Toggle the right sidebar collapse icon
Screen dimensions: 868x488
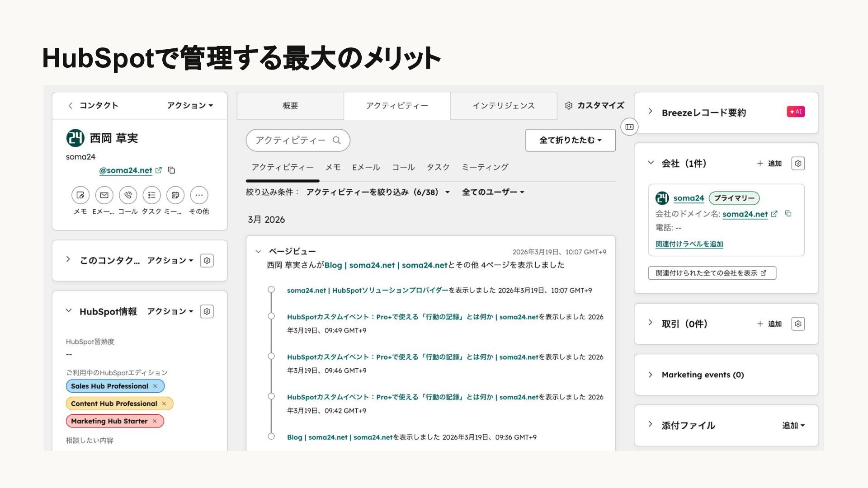coord(629,127)
